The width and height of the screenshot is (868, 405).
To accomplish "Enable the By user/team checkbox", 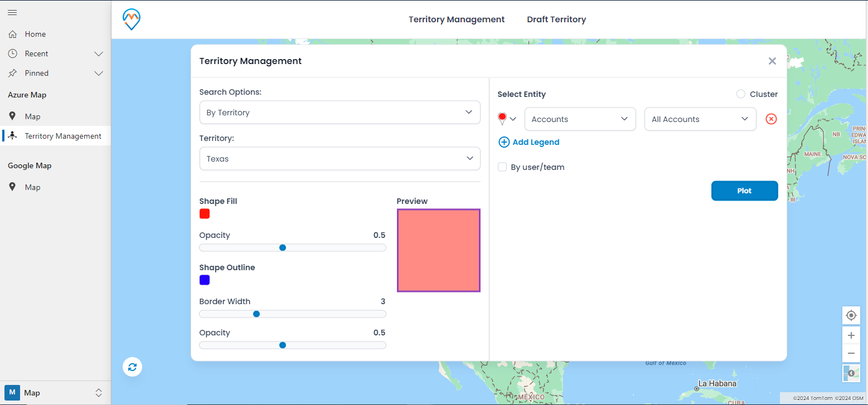I will 502,167.
